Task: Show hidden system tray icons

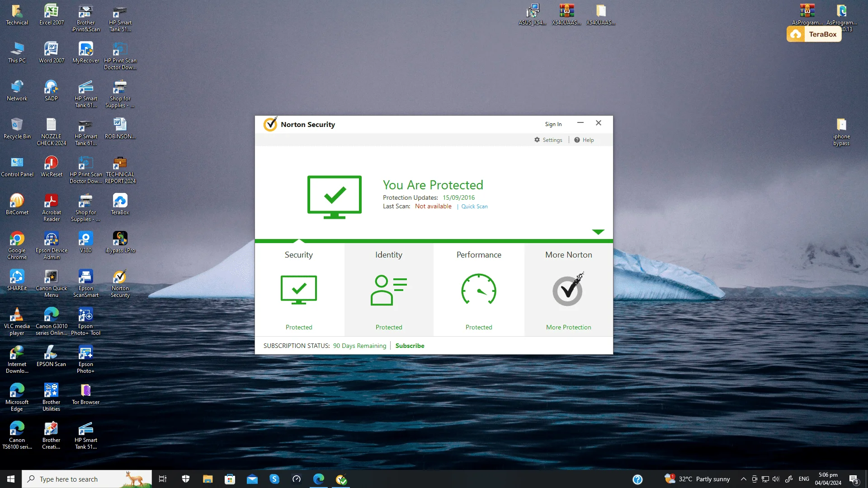Action: click(743, 479)
